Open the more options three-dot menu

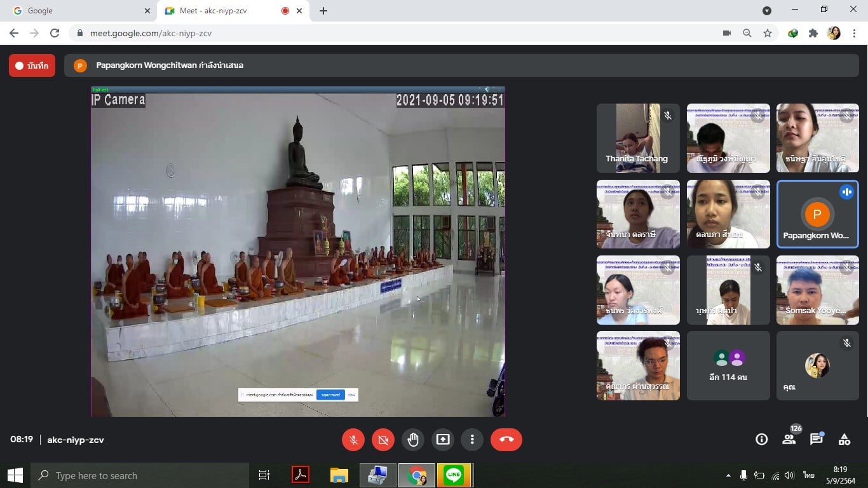coord(472,439)
